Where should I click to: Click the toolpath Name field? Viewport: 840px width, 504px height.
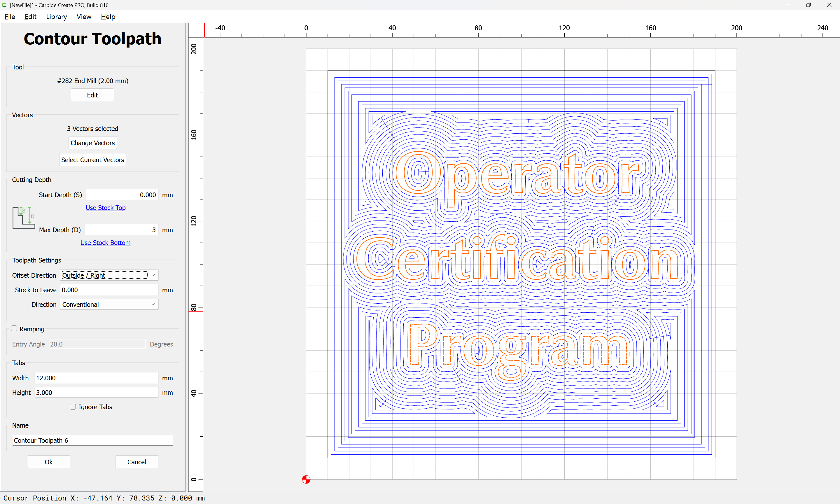[93, 440]
